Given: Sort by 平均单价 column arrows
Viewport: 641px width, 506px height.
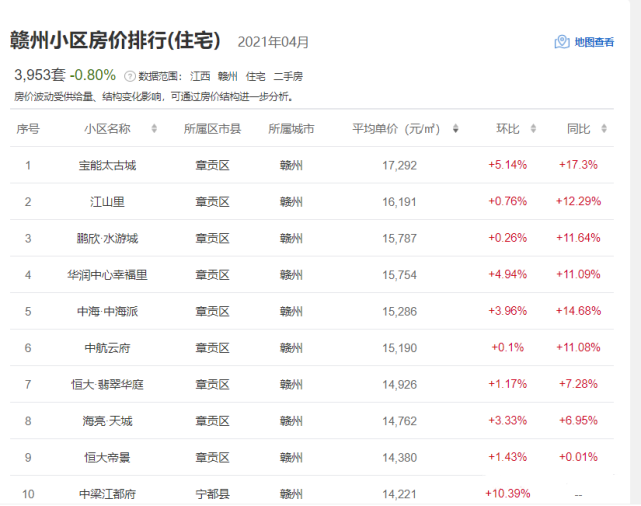Looking at the screenshot, I should click(455, 129).
